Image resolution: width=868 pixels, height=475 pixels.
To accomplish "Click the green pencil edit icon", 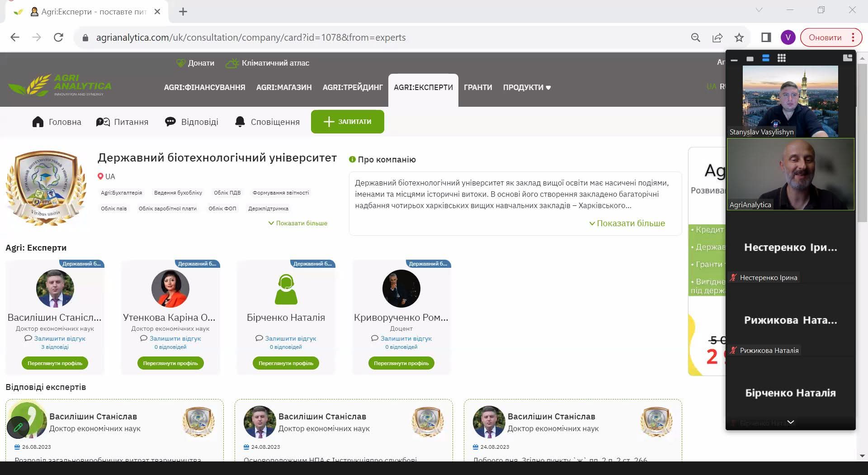I will tap(18, 427).
